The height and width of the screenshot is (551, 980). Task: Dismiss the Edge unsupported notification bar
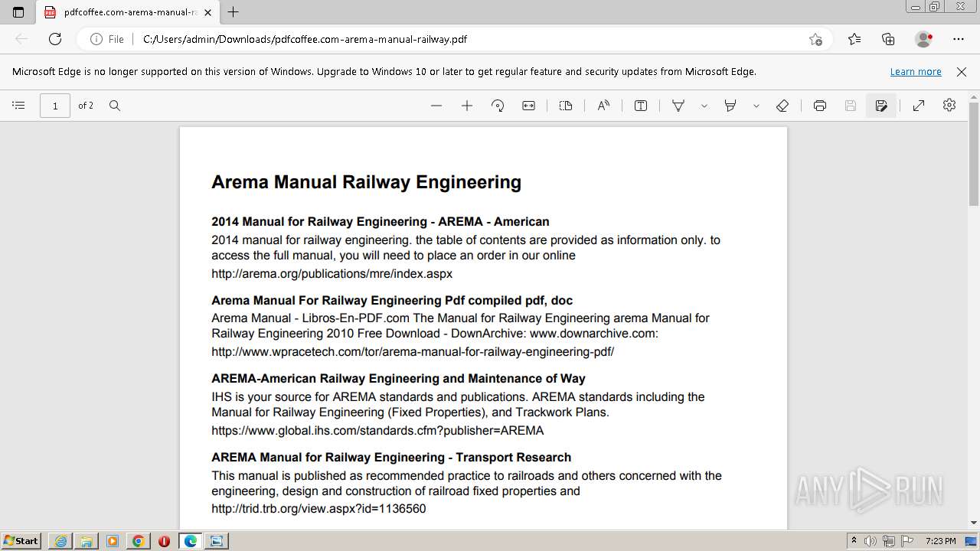(962, 71)
